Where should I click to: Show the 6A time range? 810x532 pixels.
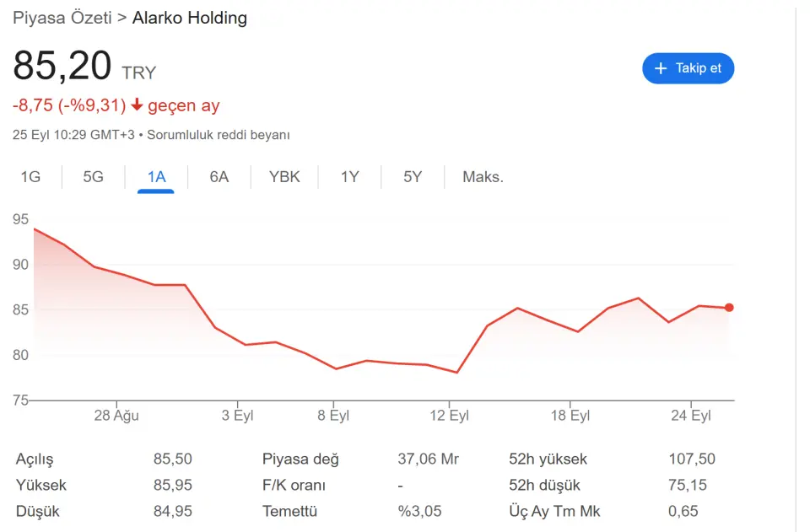(x=219, y=177)
